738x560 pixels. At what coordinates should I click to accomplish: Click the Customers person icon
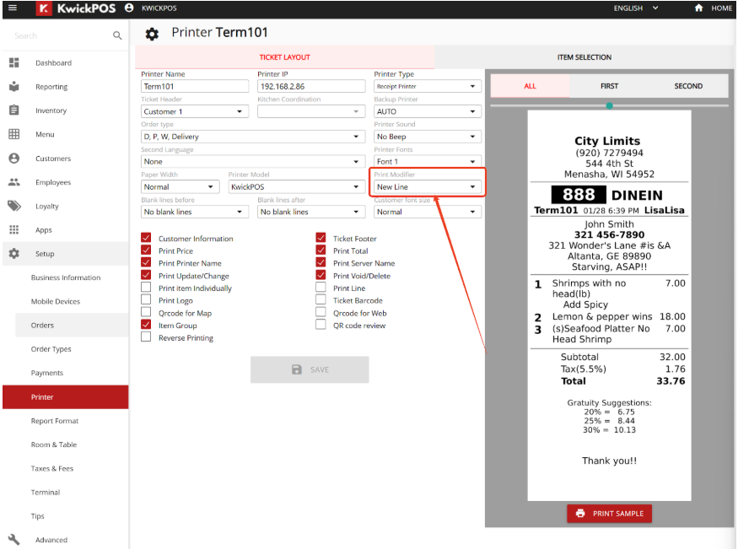click(14, 158)
